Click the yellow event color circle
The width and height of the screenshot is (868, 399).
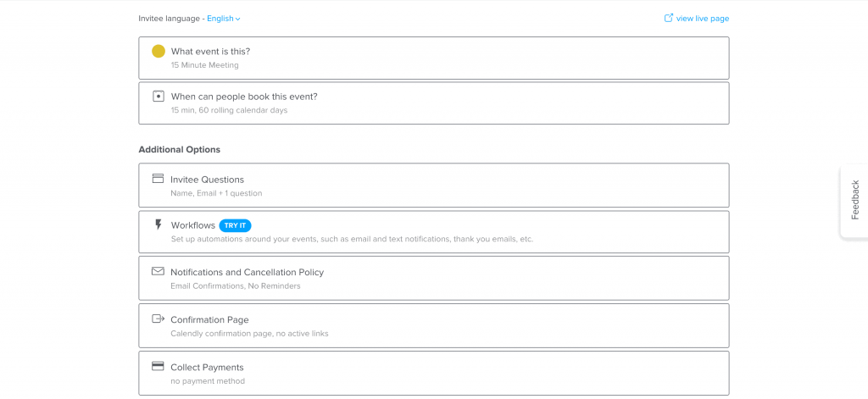click(159, 51)
